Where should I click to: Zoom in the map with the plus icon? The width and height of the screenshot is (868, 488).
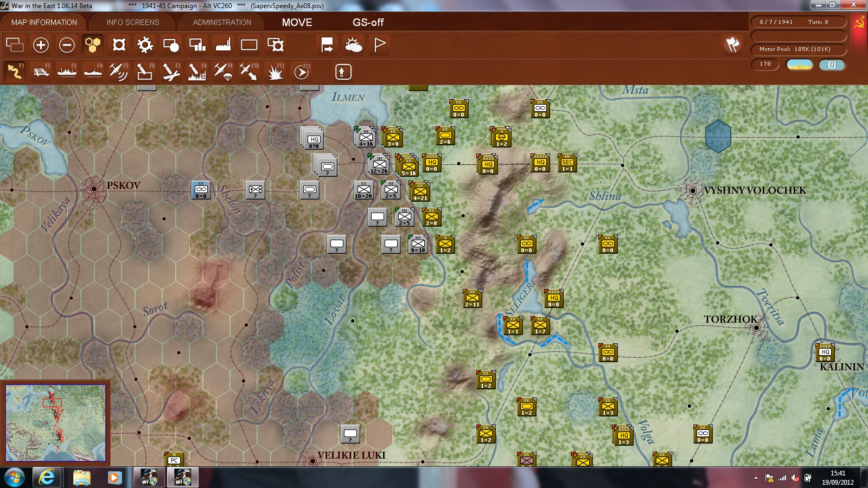[x=41, y=44]
